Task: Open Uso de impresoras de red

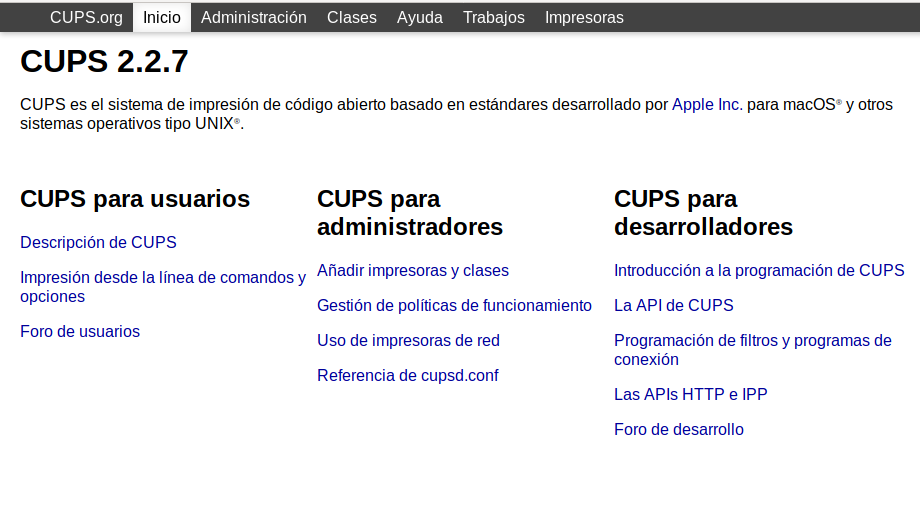Action: (408, 340)
